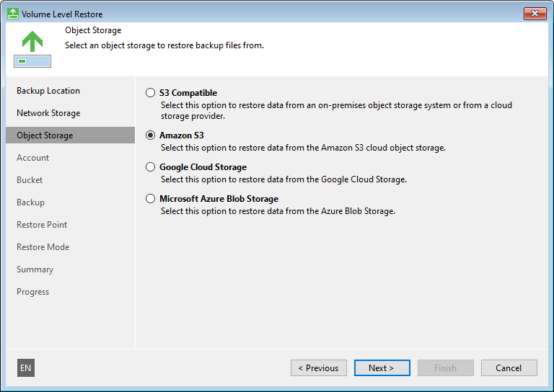554x392 pixels.
Task: Open the Backup step in sidebar
Action: [x=30, y=202]
